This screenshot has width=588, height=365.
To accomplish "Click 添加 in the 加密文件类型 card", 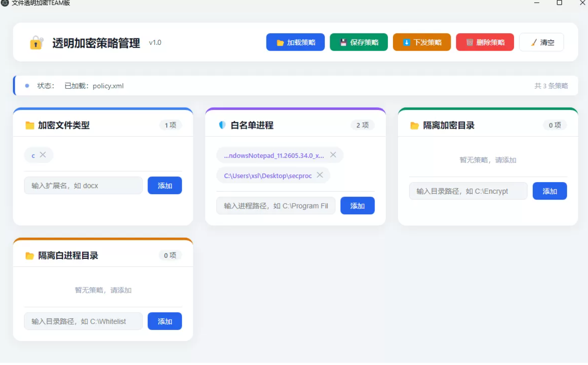I will (165, 186).
